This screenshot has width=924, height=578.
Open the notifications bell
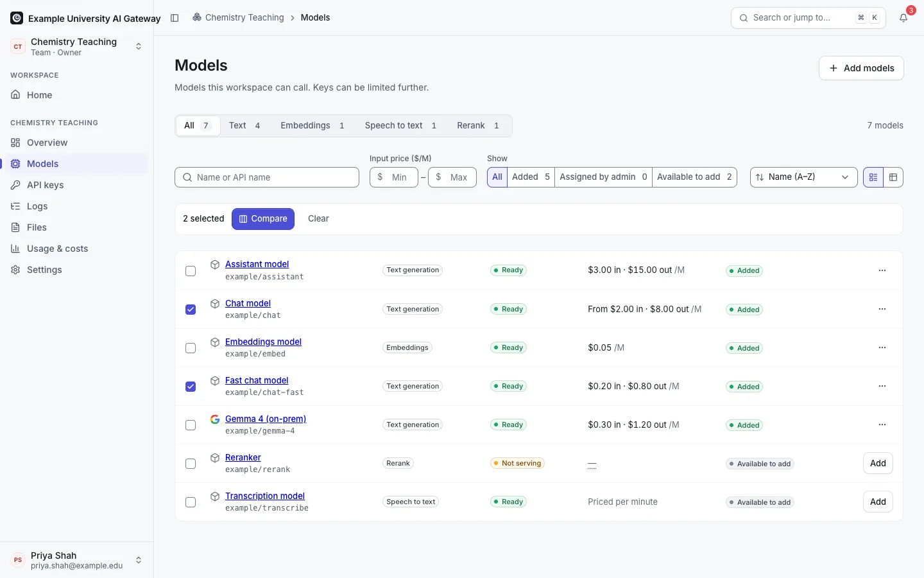(903, 18)
